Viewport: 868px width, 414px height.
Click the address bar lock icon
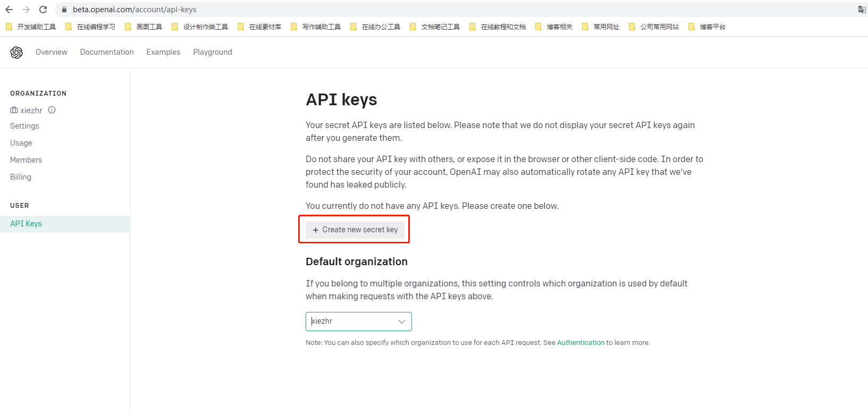coord(64,10)
